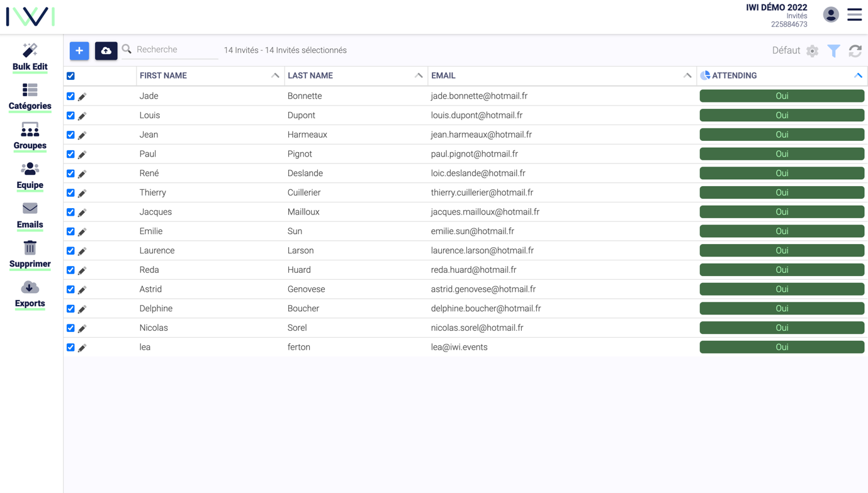Edit René Deslande with pencil icon
This screenshot has width=868, height=493.
[x=82, y=174]
